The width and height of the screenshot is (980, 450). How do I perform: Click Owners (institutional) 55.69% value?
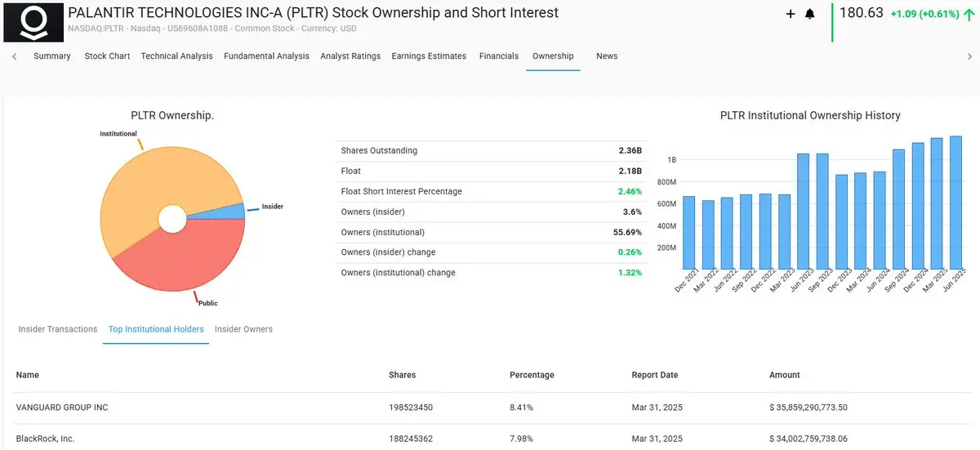click(x=626, y=232)
